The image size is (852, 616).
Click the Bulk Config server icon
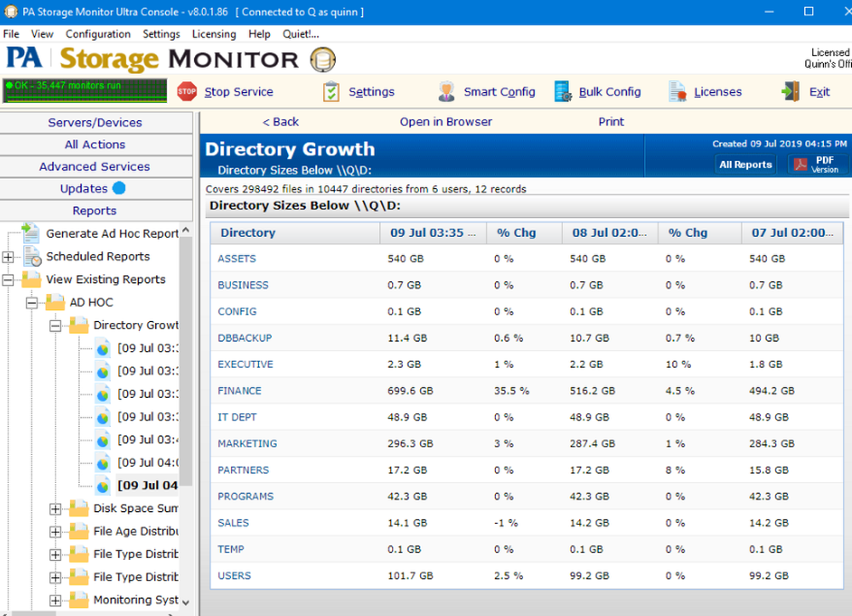[562, 91]
